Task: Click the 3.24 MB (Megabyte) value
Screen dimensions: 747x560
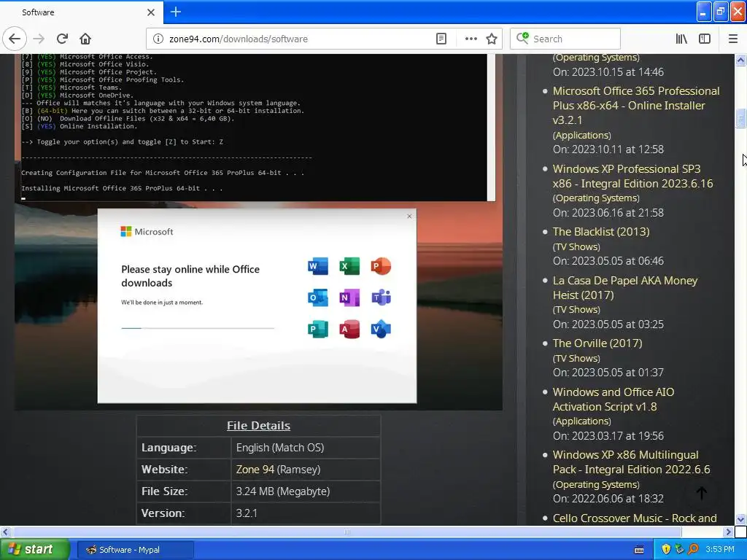Action: pyautogui.click(x=283, y=491)
